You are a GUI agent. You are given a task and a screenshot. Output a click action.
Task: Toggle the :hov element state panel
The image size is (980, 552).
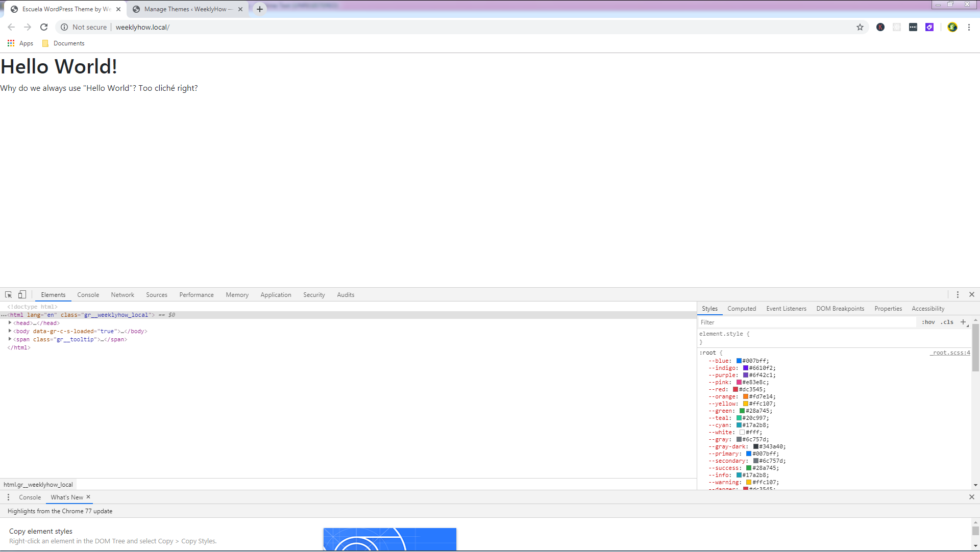(928, 322)
